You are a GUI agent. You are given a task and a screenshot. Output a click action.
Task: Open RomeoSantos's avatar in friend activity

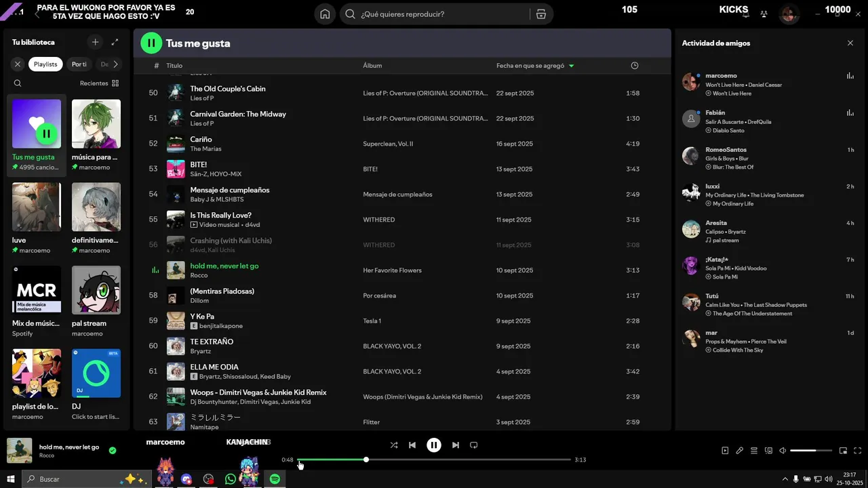(691, 156)
